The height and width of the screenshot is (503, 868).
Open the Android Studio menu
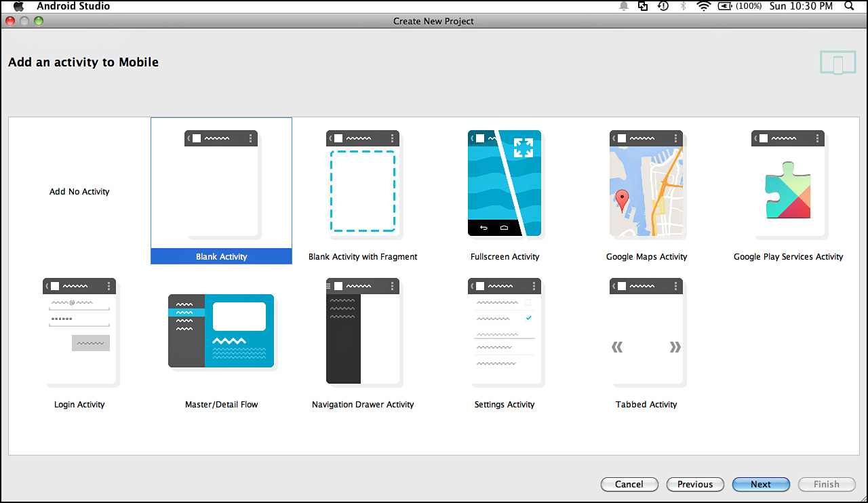73,6
